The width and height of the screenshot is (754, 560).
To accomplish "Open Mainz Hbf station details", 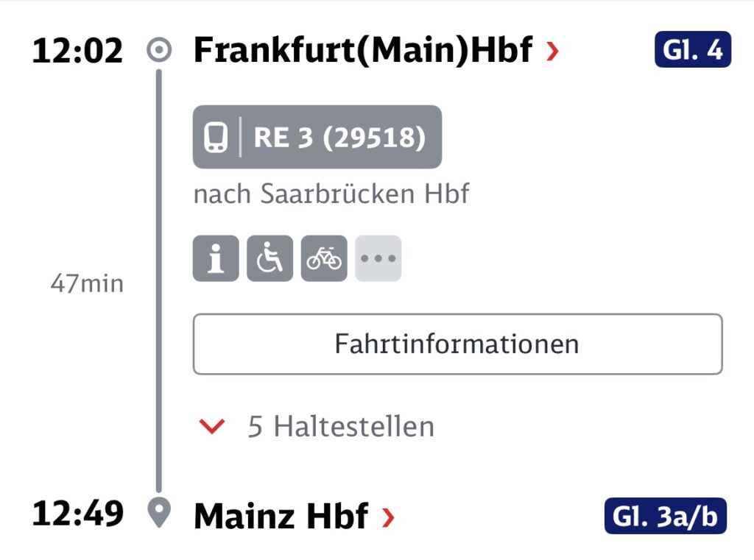I will (281, 516).
